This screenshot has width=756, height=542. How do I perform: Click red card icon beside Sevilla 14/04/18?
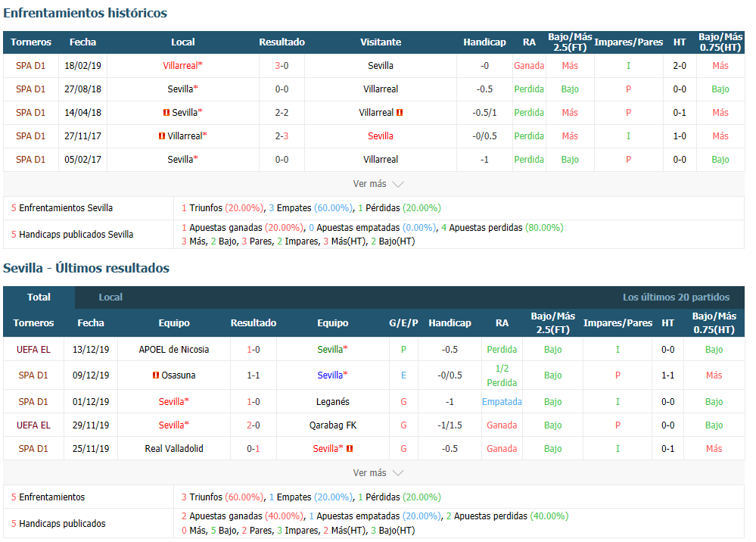point(166,112)
